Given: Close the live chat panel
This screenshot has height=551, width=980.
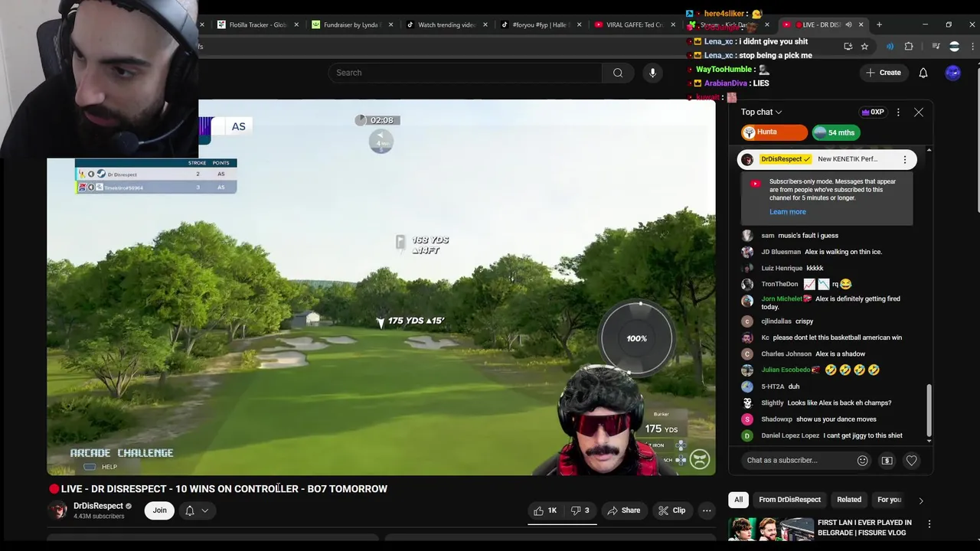Looking at the screenshot, I should (x=919, y=112).
